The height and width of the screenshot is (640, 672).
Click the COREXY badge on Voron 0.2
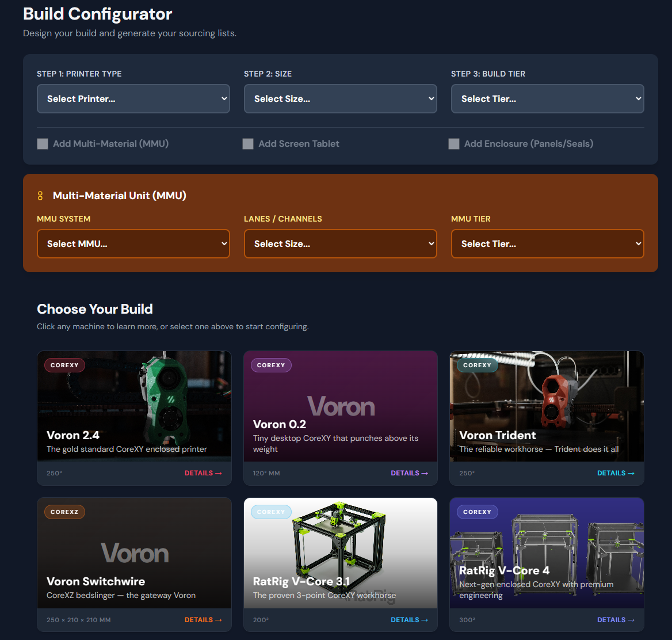coord(271,365)
